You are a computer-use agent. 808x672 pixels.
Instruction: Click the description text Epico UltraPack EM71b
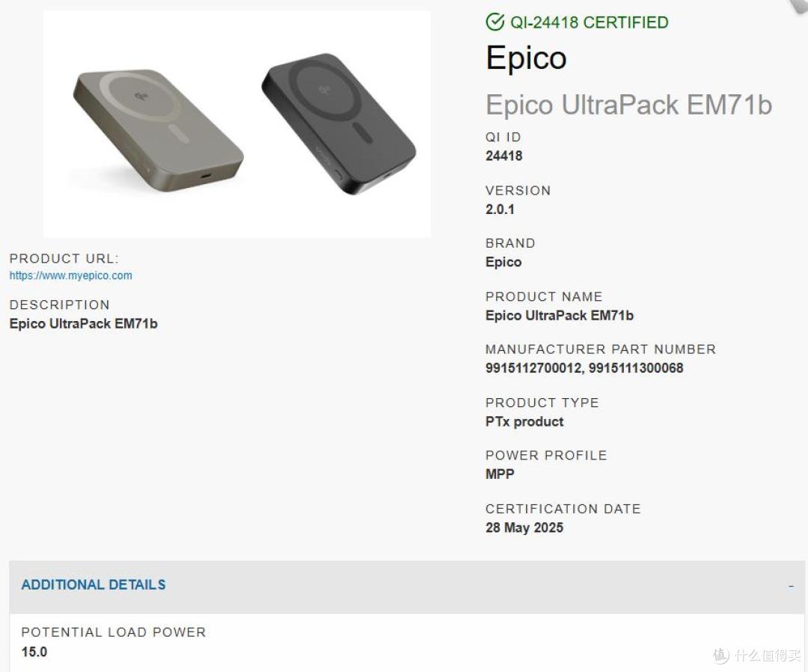point(84,323)
